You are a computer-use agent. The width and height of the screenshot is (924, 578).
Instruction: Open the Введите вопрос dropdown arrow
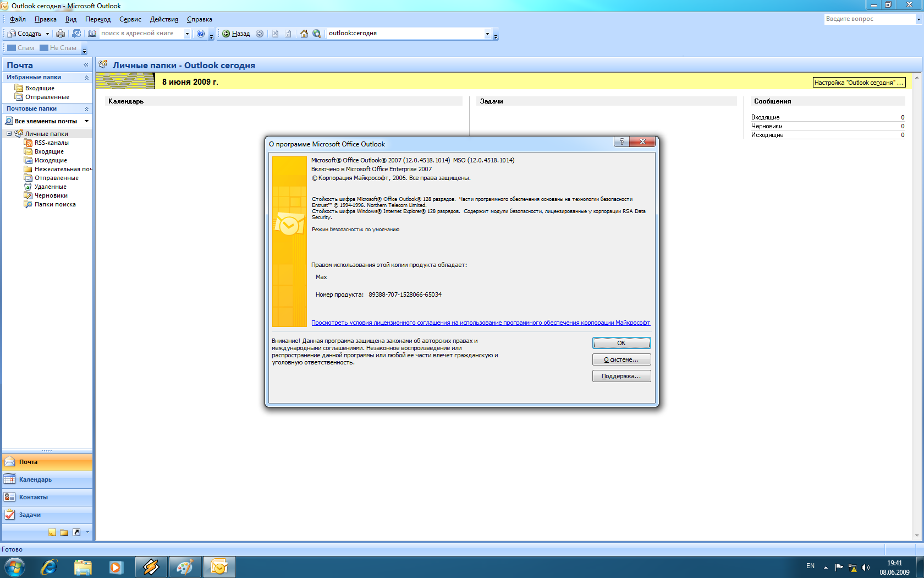(x=918, y=19)
